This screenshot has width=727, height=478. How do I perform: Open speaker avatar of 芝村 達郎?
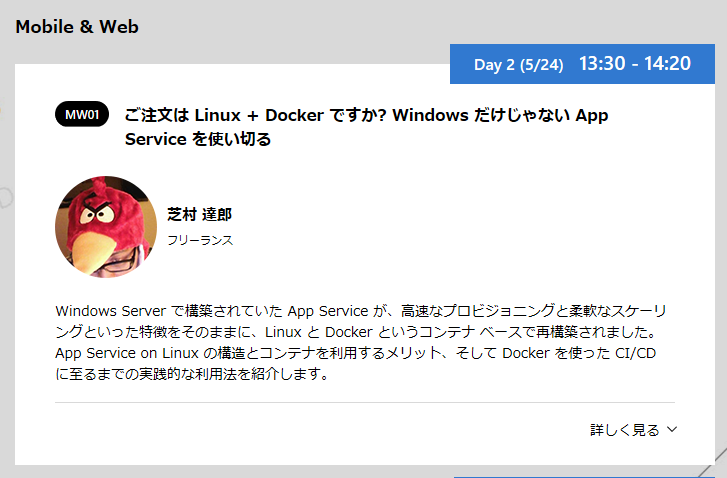point(106,227)
